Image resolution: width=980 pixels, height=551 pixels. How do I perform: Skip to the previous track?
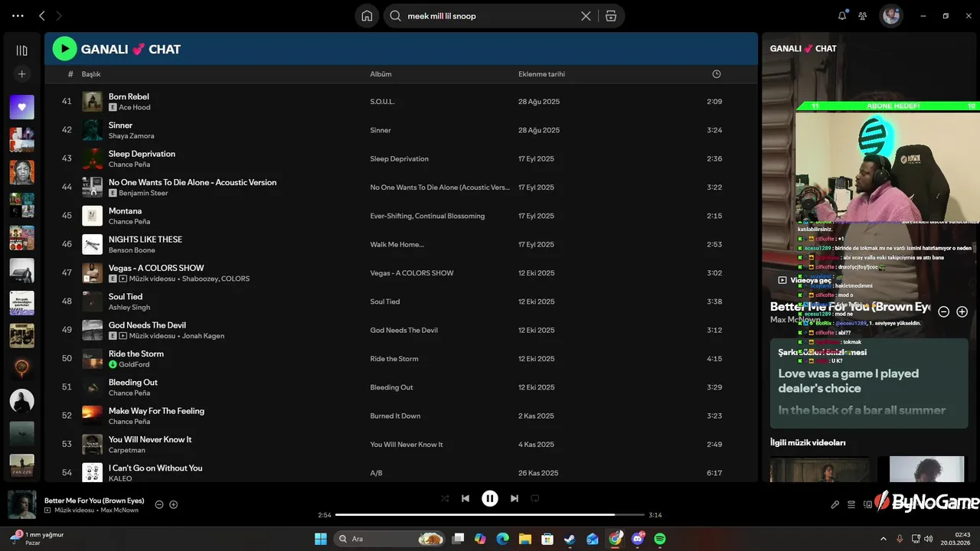465,498
